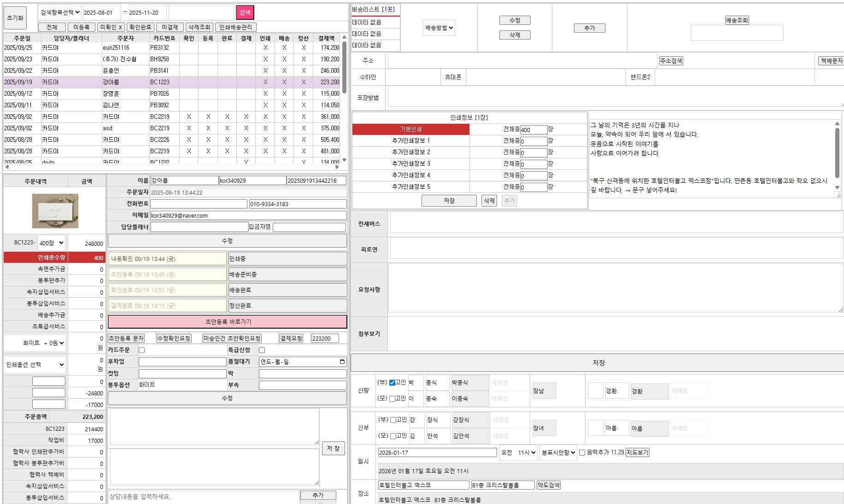Click the invitation text vertical scrollbar thumb
This screenshot has height=504, width=844.
(x=837, y=152)
